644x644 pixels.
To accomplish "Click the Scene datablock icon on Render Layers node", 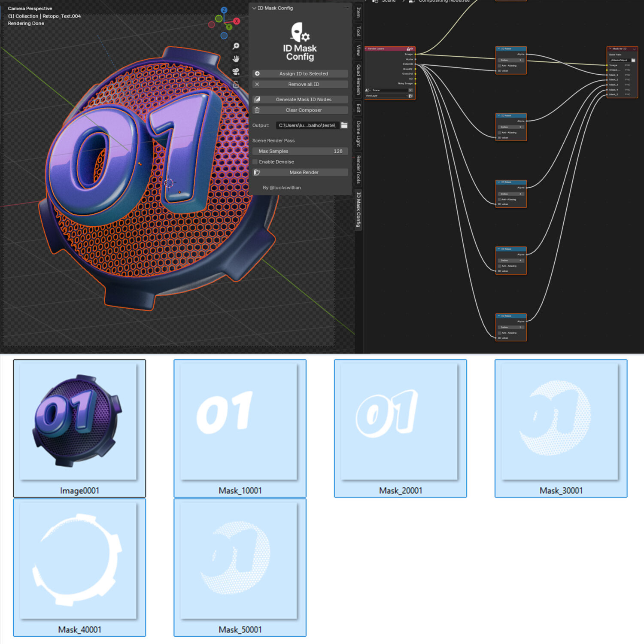I will [367, 90].
